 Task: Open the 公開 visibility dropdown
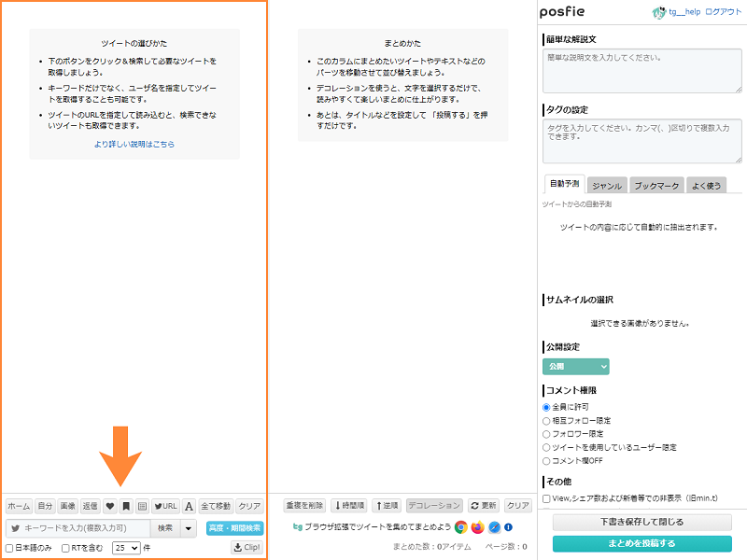click(x=575, y=367)
